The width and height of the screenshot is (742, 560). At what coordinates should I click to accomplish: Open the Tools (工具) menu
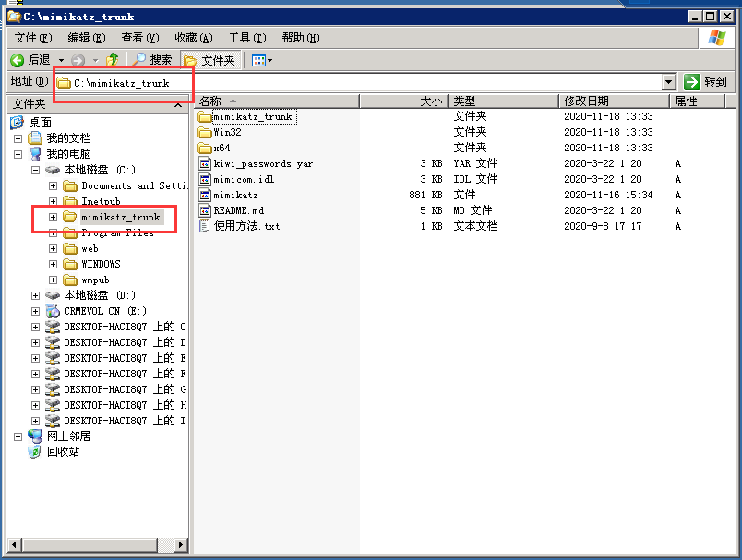247,38
